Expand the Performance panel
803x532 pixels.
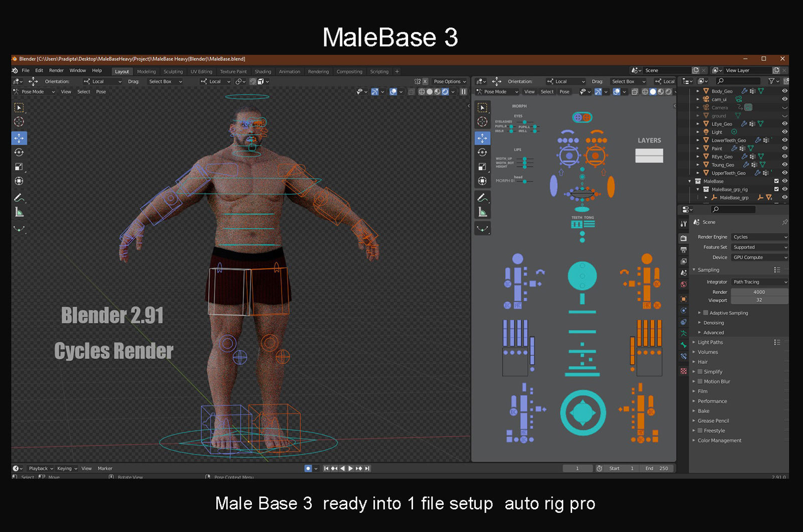click(x=712, y=401)
